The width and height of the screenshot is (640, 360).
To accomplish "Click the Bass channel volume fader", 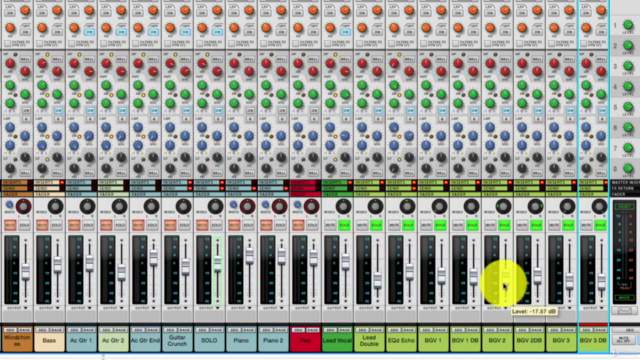I will click(x=58, y=264).
